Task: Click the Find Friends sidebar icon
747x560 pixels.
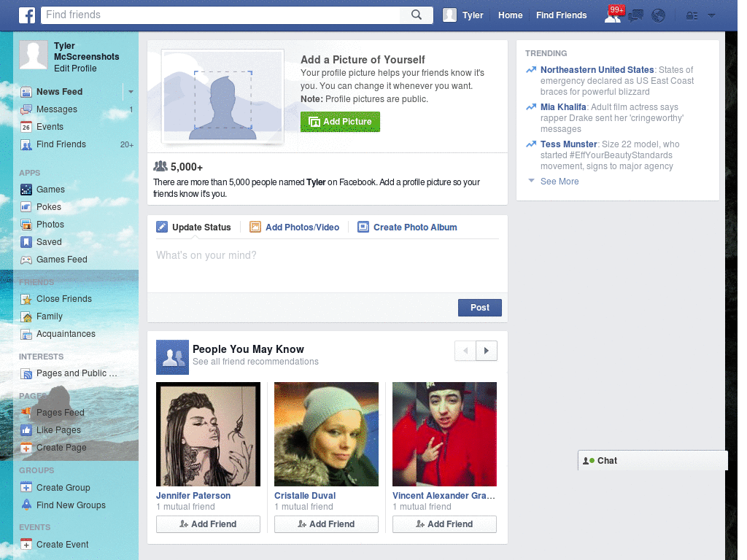Action: click(26, 144)
